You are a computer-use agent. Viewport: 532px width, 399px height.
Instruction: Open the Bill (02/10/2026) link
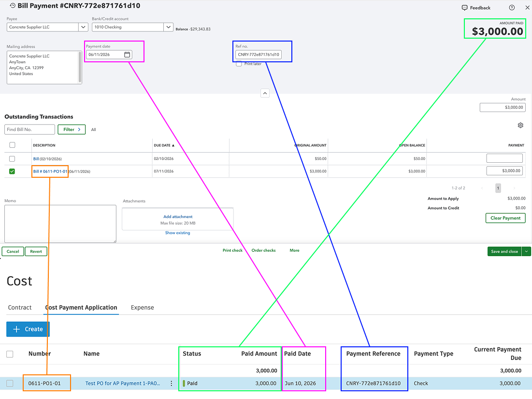coord(36,159)
